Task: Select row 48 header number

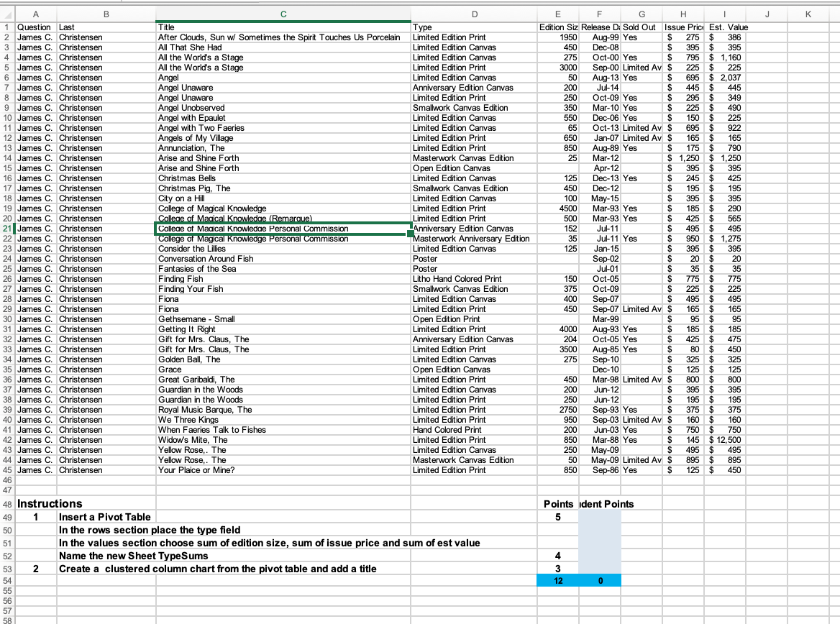Action: (6, 503)
